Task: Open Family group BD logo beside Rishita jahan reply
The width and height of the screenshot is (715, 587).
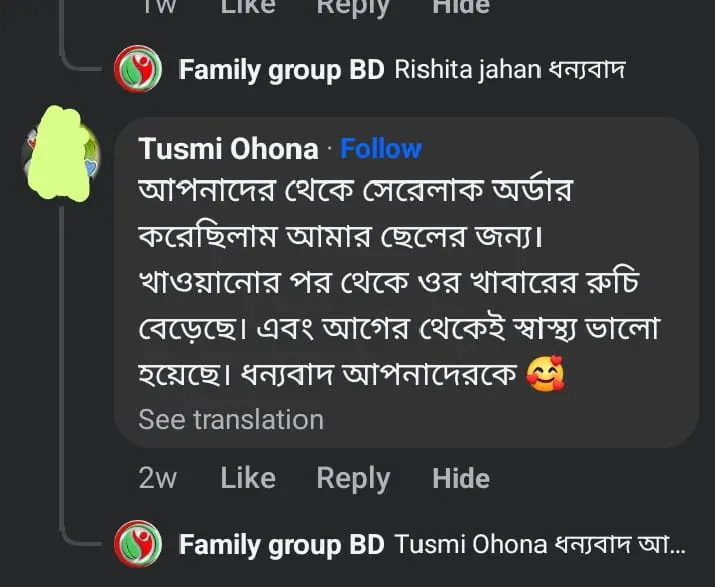Action: pyautogui.click(x=137, y=71)
